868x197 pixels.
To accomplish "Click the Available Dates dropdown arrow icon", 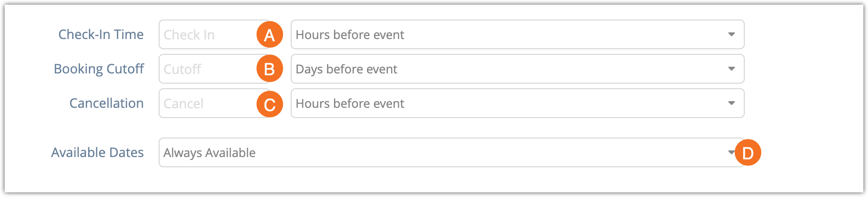I will point(731,152).
